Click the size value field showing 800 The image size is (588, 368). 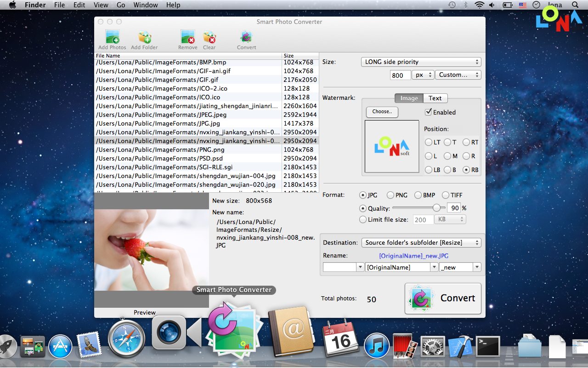tap(400, 75)
